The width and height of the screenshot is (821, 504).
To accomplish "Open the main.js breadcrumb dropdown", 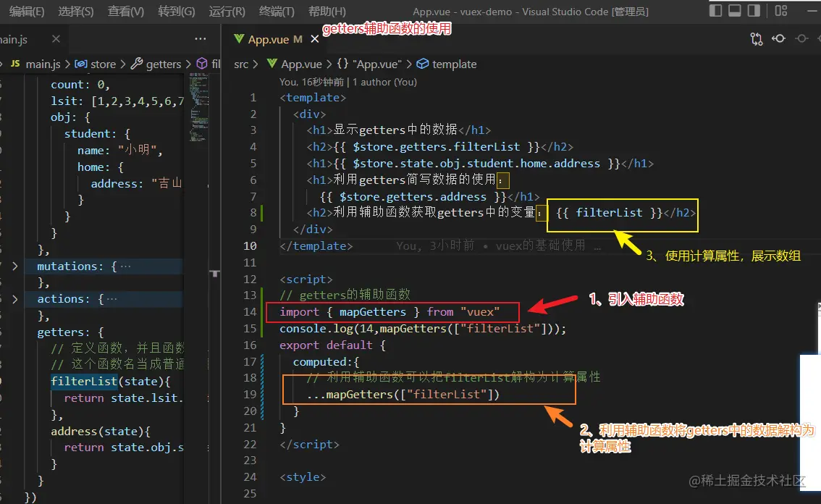I will tap(43, 64).
